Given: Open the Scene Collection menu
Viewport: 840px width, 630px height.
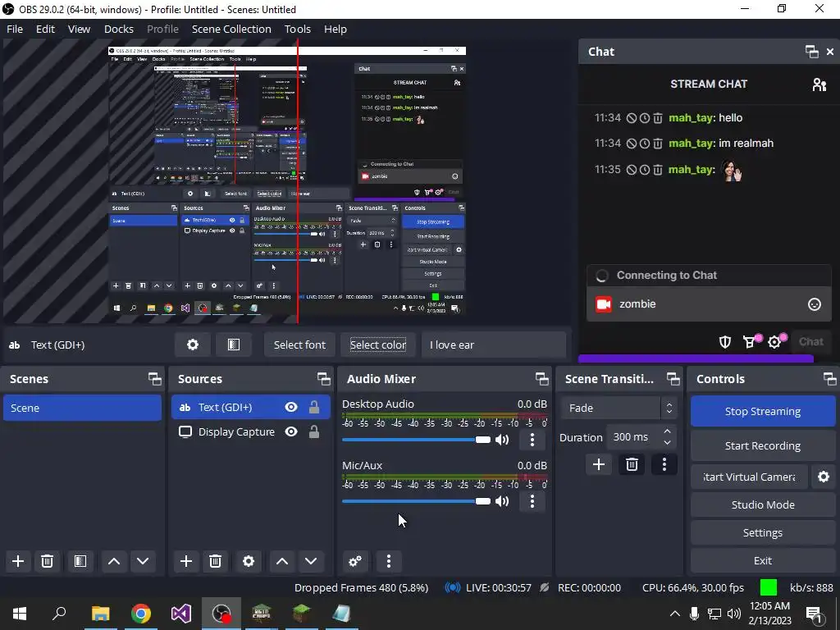Looking at the screenshot, I should point(231,30).
